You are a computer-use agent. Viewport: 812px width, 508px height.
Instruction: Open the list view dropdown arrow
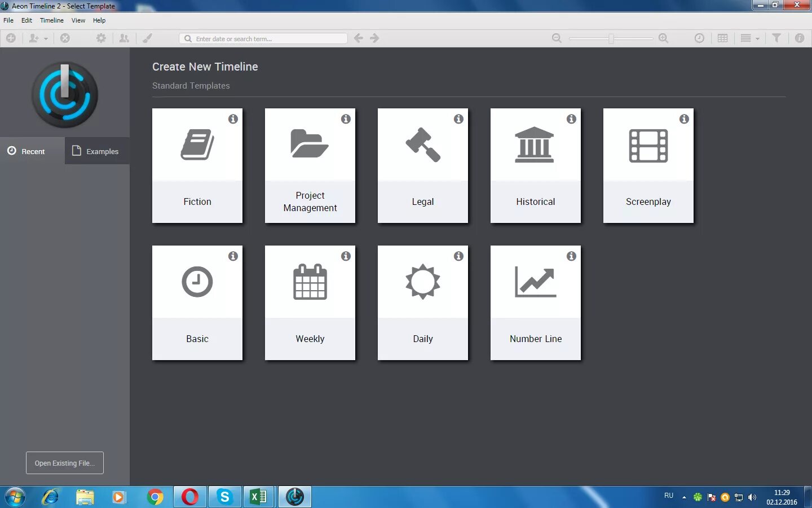pos(757,39)
